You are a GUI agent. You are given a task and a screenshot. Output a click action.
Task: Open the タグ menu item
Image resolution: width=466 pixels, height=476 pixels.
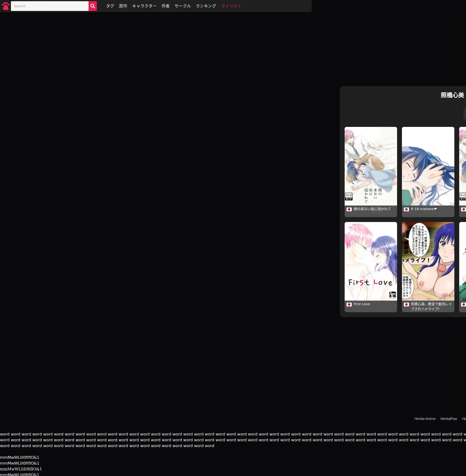point(110,6)
